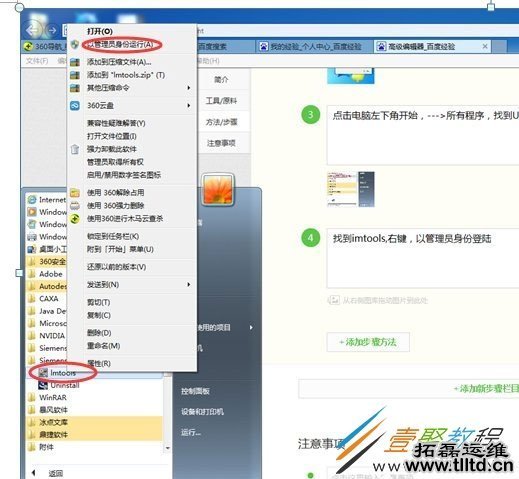Click Uninstall entry in start menu list
This screenshot has height=479, width=519.
[x=59, y=386]
